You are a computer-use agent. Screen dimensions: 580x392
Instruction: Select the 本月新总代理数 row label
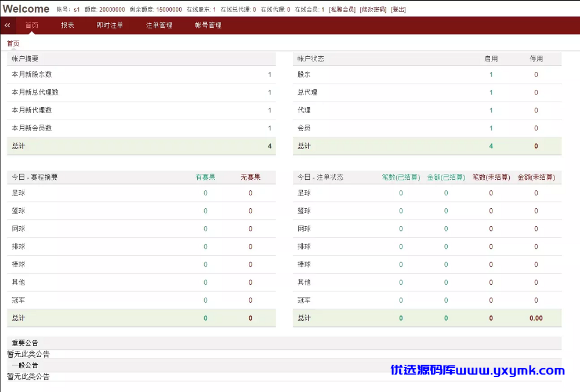coord(35,92)
